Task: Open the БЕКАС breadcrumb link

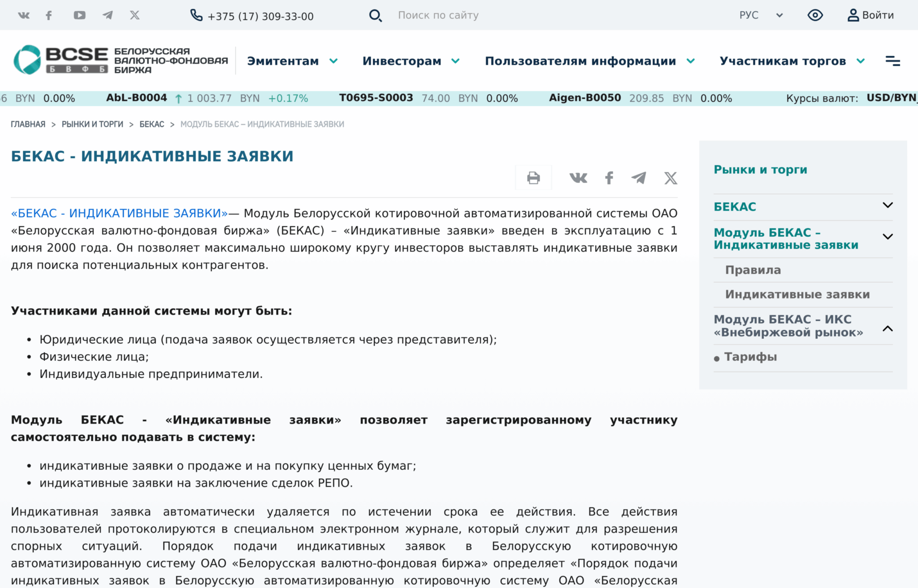Action: 152,124
